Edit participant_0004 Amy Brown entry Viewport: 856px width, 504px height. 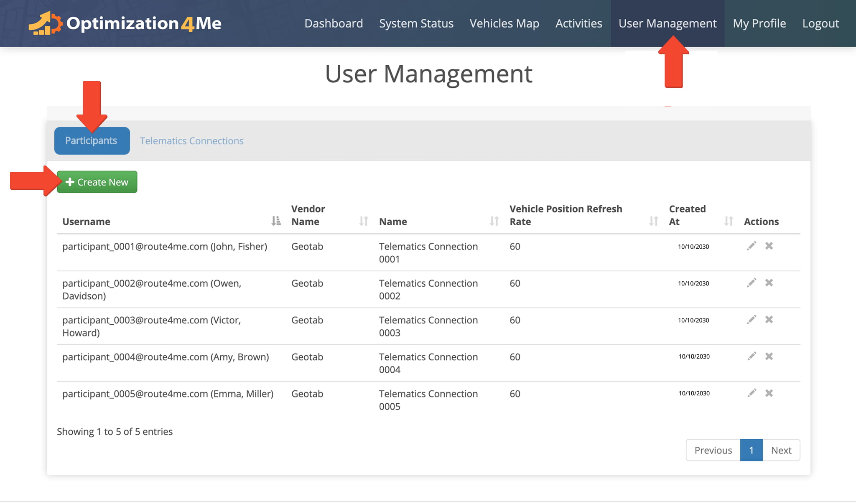tap(752, 356)
